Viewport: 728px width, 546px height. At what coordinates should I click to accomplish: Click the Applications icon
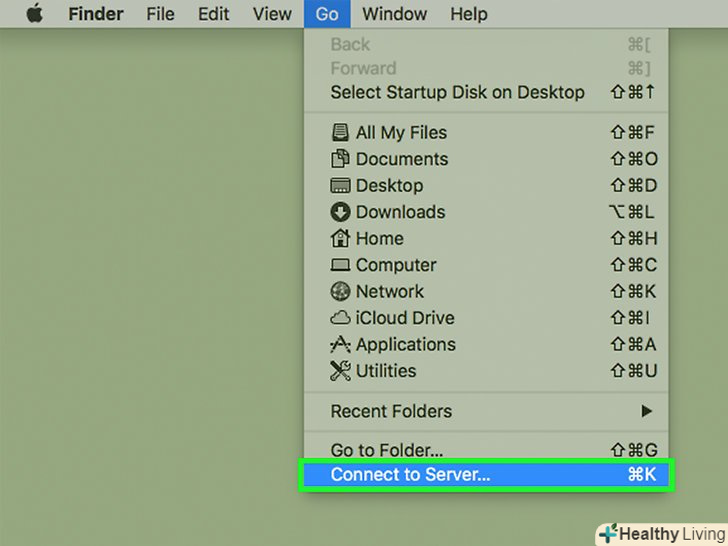point(340,345)
